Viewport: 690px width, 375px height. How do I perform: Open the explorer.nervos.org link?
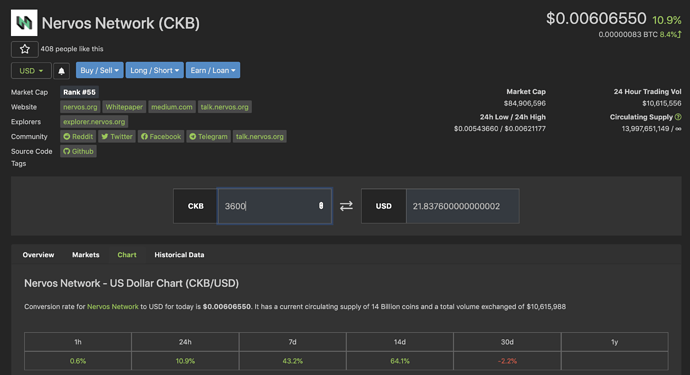[x=94, y=121]
